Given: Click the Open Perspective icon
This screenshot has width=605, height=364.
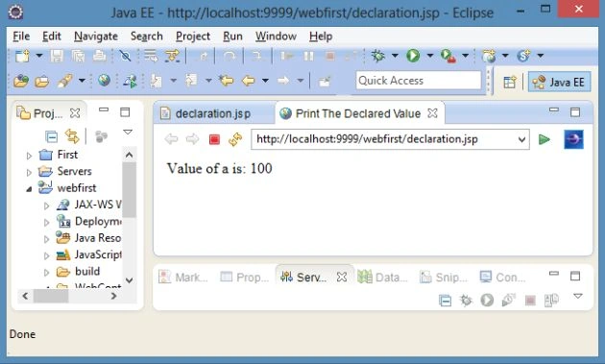Looking at the screenshot, I should [510, 82].
